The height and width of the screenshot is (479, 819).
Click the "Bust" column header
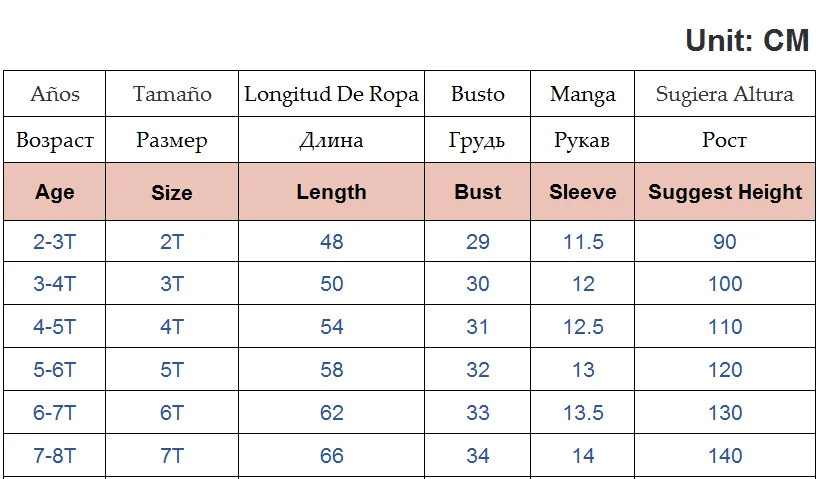click(478, 192)
